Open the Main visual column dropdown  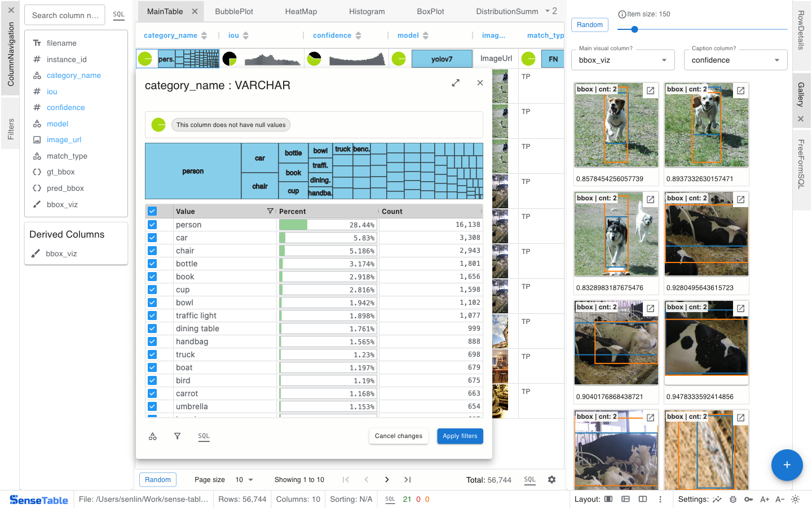click(x=623, y=60)
